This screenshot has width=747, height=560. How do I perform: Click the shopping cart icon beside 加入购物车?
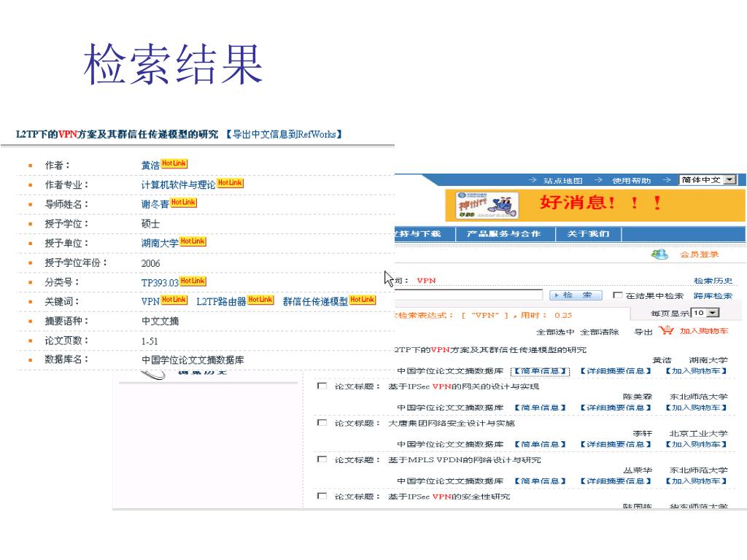pos(666,330)
